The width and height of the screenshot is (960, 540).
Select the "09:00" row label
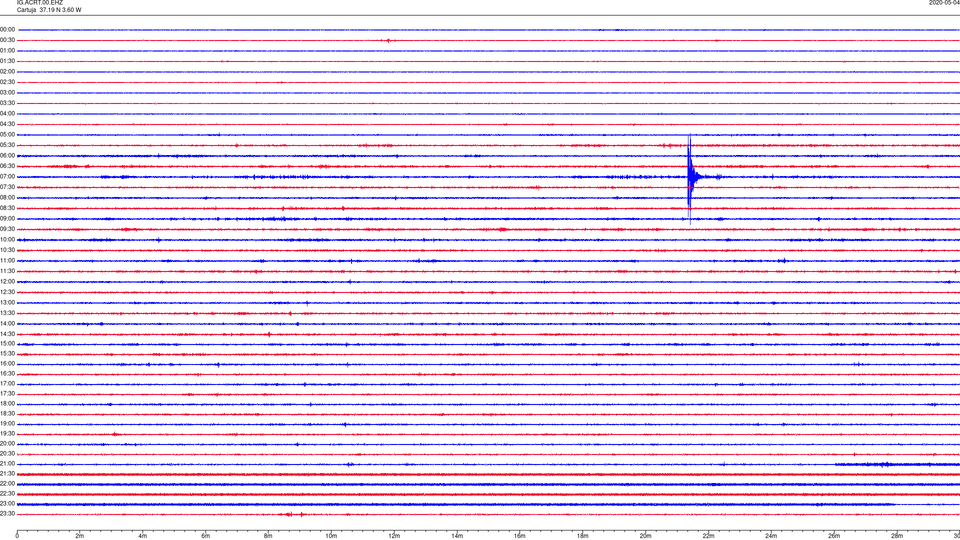tap(7, 219)
